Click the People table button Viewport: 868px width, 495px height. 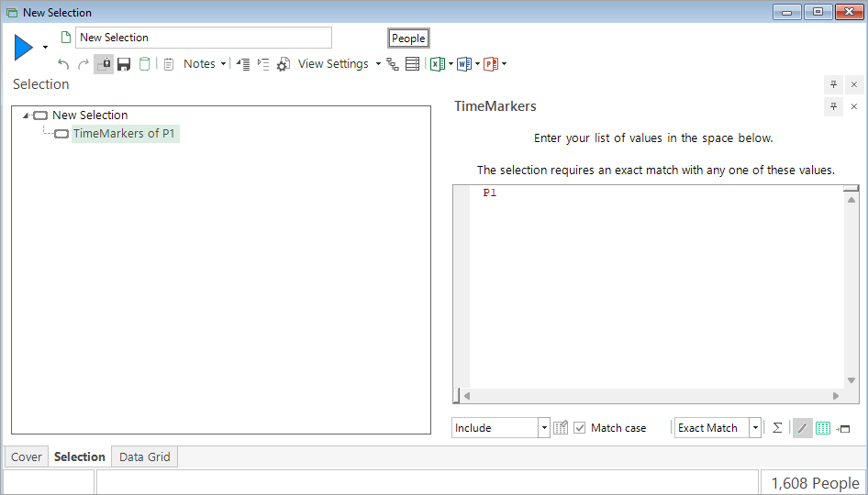click(408, 38)
